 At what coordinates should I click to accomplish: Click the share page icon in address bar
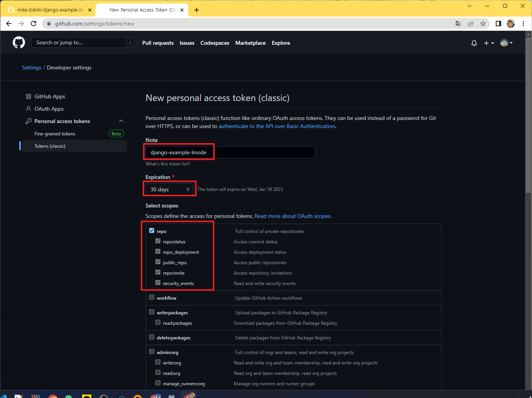point(471,24)
